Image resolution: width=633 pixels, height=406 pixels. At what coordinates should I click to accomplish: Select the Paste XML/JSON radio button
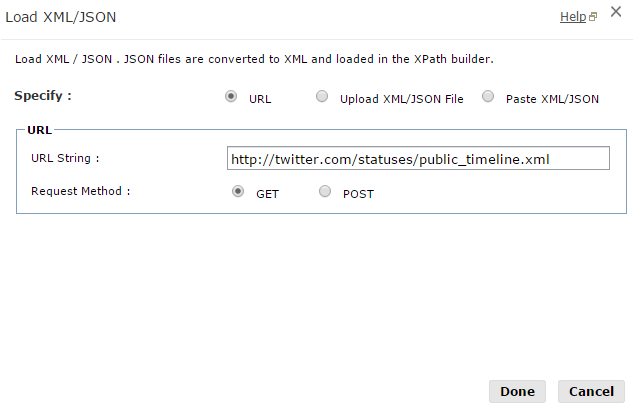pyautogui.click(x=488, y=97)
